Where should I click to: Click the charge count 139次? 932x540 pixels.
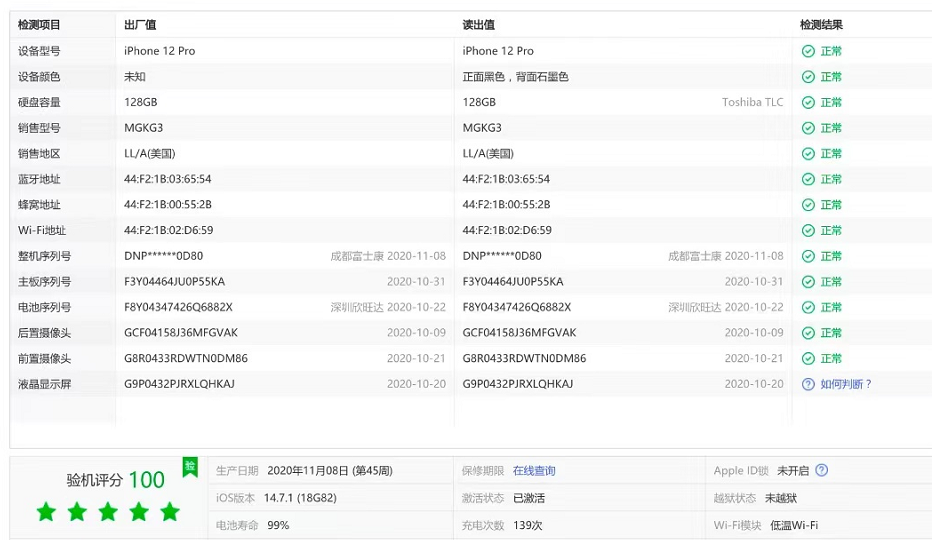tap(527, 525)
